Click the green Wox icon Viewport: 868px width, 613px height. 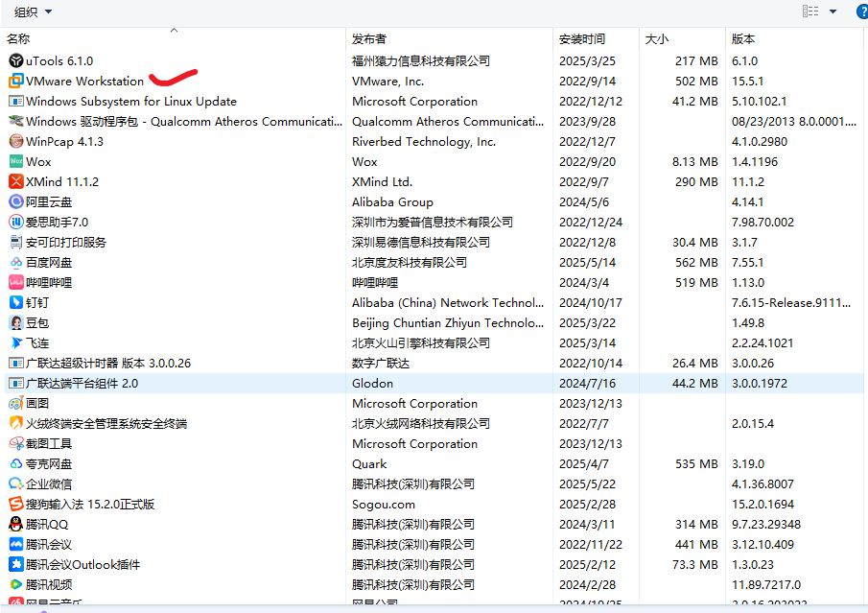(16, 162)
